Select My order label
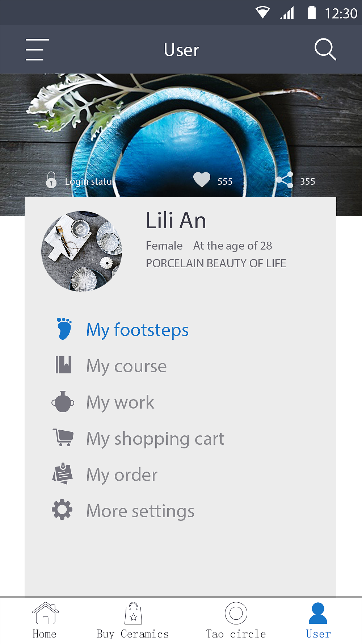Screen dimensions: 362x644 coord(122,475)
